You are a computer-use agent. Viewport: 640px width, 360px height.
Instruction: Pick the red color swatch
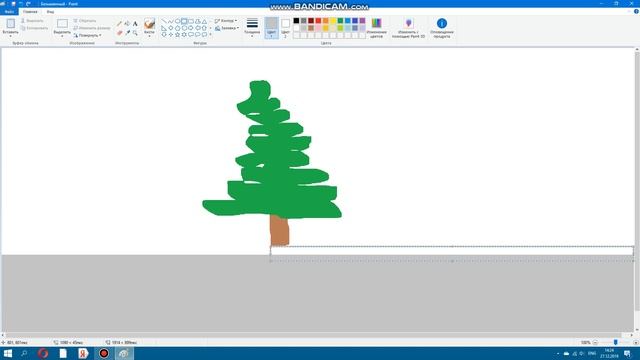[x=318, y=21]
